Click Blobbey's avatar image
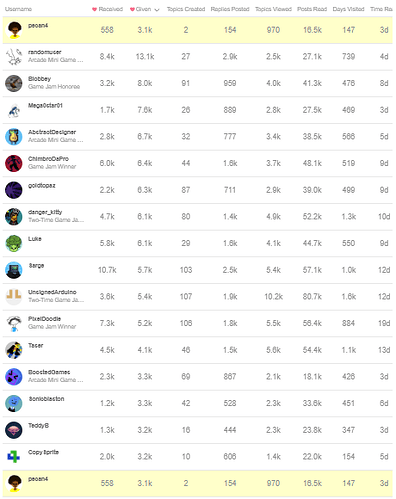 pyautogui.click(x=14, y=83)
